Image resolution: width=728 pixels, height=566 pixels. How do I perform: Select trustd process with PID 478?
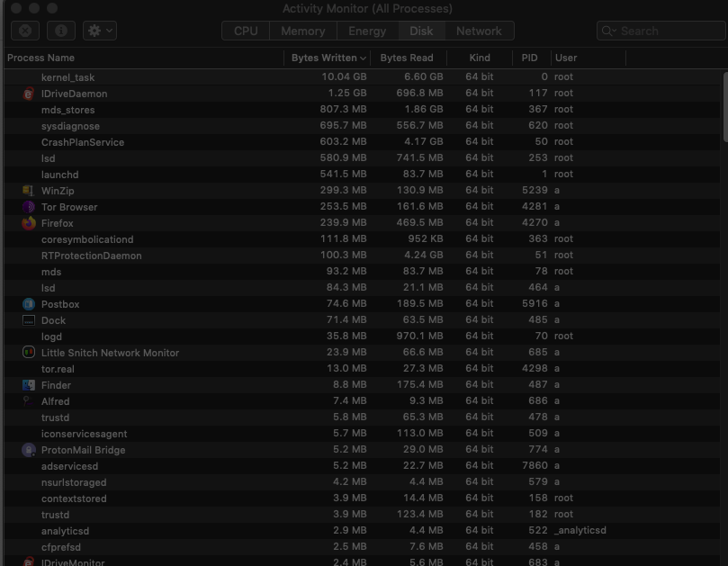point(362,418)
